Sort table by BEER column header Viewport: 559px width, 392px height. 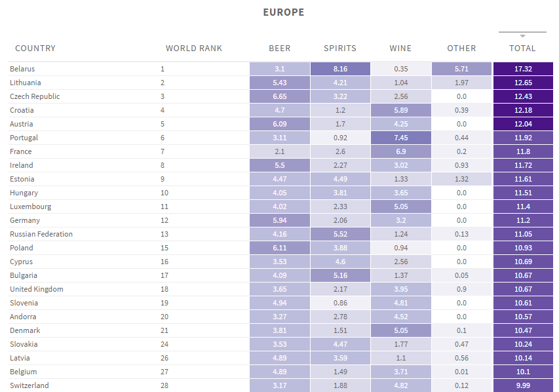click(280, 49)
